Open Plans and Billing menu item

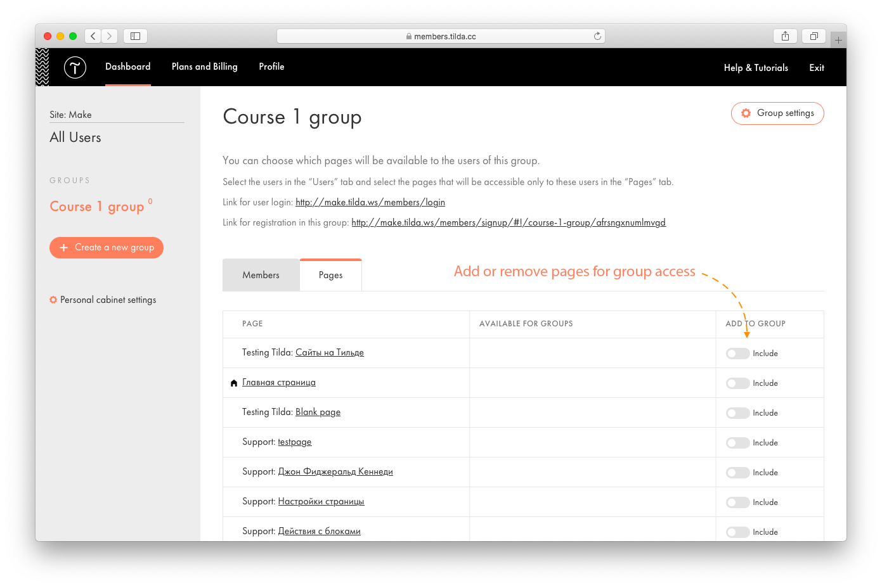point(204,67)
